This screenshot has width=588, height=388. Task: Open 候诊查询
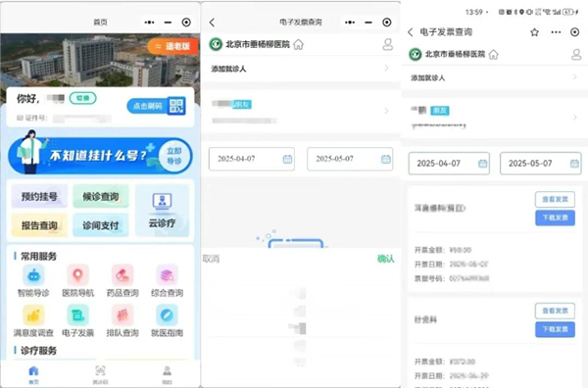[101, 196]
